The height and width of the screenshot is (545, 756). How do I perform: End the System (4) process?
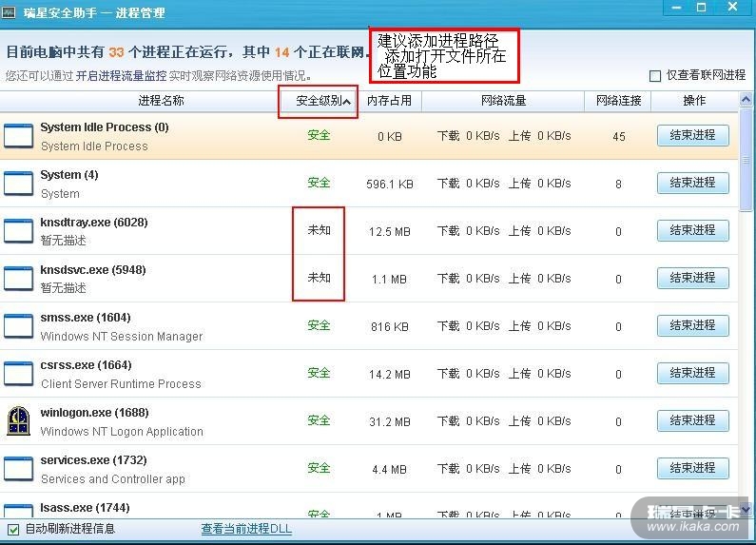pyautogui.click(x=693, y=183)
